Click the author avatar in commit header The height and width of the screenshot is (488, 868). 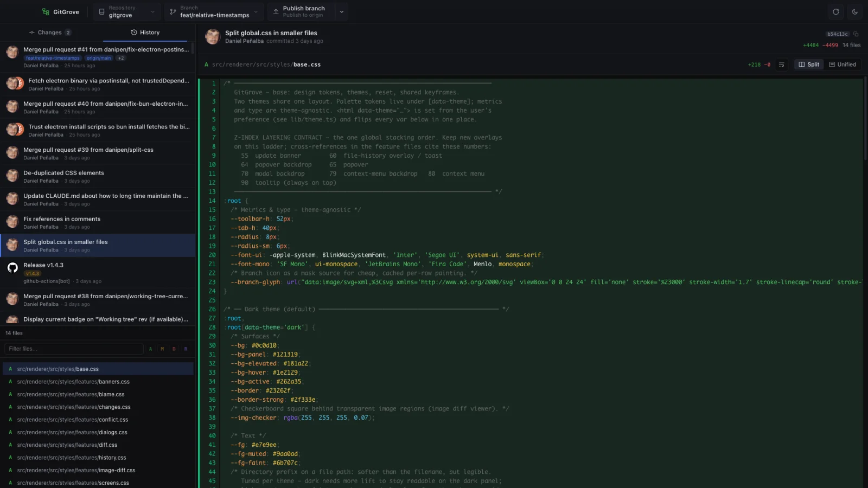point(213,37)
